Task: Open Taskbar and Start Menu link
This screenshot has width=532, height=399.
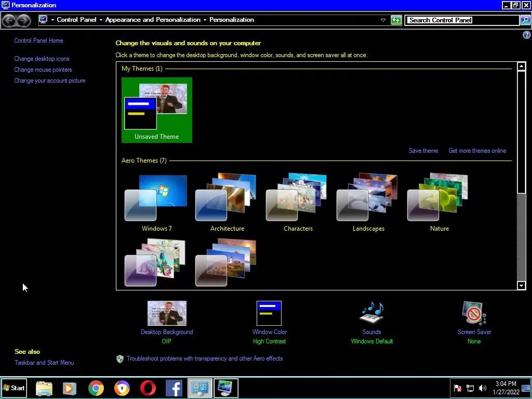Action: click(44, 362)
